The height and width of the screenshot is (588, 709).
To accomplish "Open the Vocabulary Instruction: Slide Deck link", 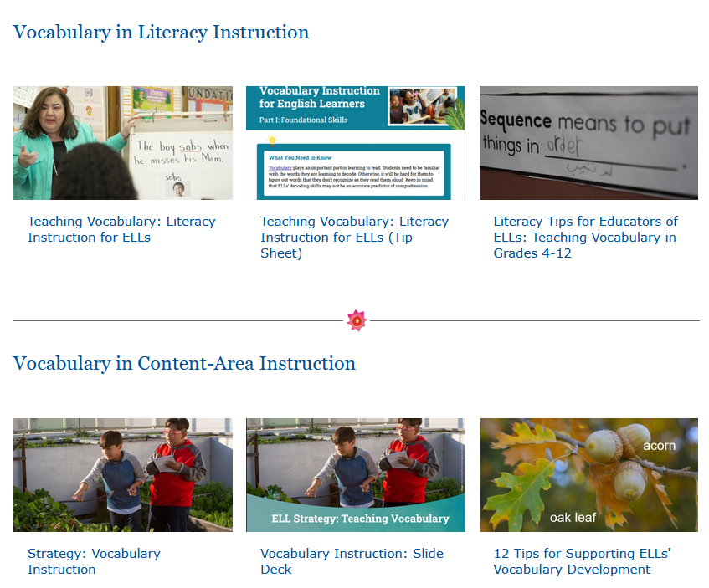I will (x=352, y=561).
